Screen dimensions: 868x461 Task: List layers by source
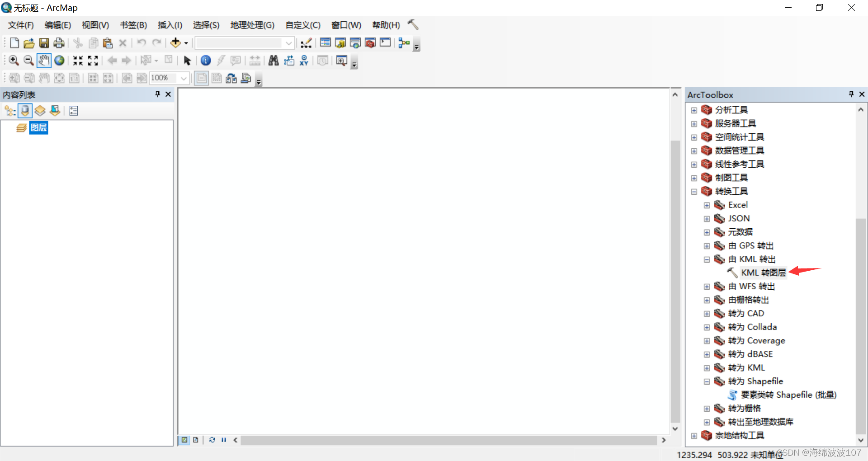(x=25, y=111)
